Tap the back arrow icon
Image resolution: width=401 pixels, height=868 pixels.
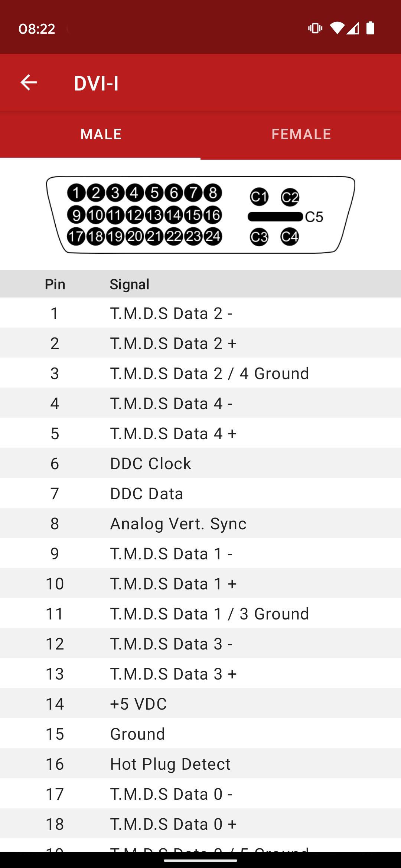(29, 82)
